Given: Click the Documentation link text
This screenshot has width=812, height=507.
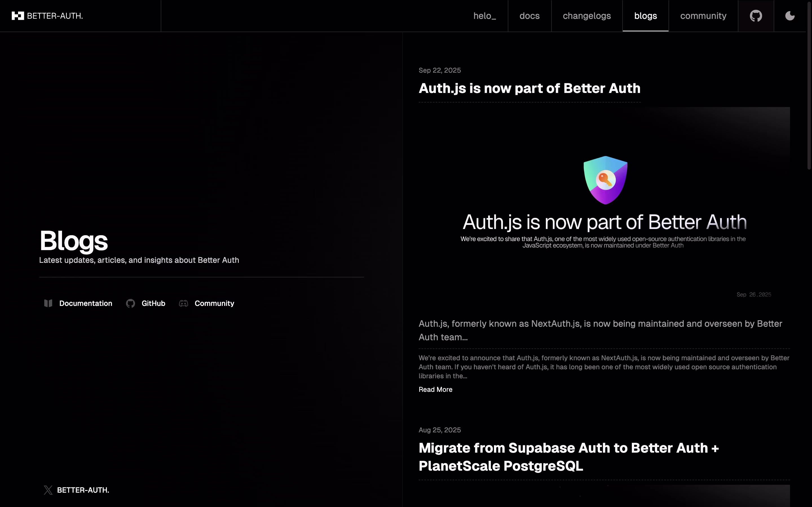Looking at the screenshot, I should [x=85, y=303].
